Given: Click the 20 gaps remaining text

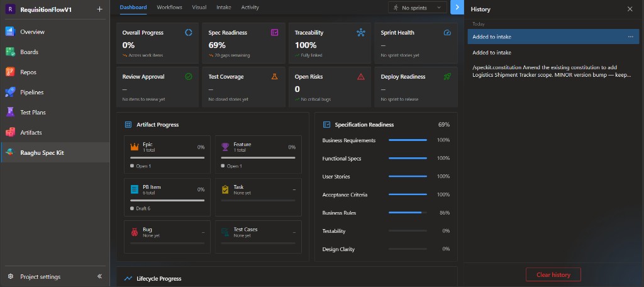Looking at the screenshot, I should pyautogui.click(x=232, y=55).
